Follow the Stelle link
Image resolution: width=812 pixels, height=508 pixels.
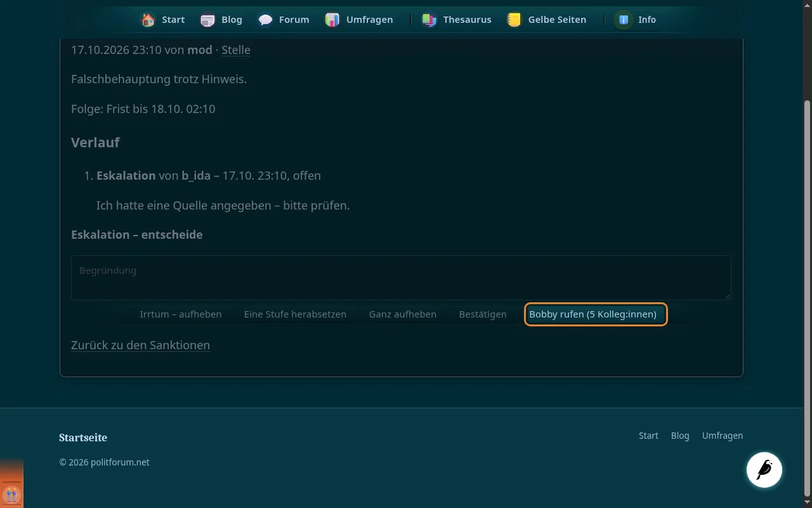[236, 50]
